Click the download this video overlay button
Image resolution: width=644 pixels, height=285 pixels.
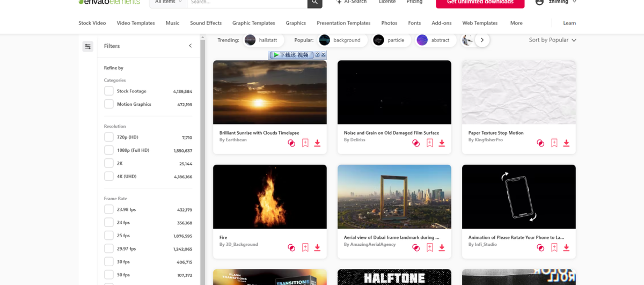[291, 55]
